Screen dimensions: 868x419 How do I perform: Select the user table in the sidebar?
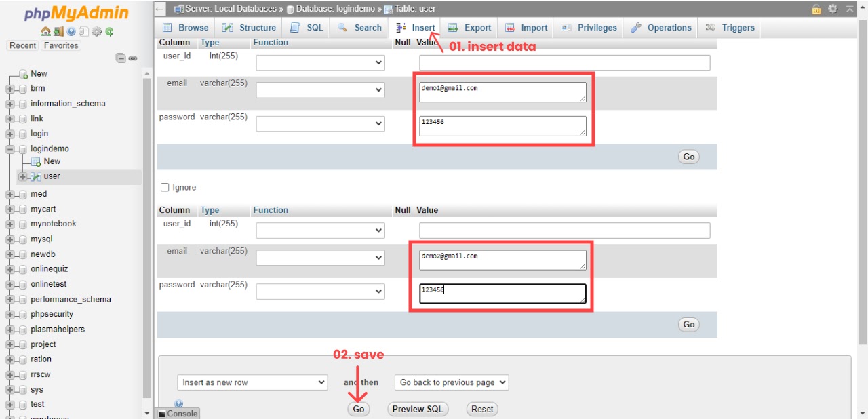pos(53,176)
